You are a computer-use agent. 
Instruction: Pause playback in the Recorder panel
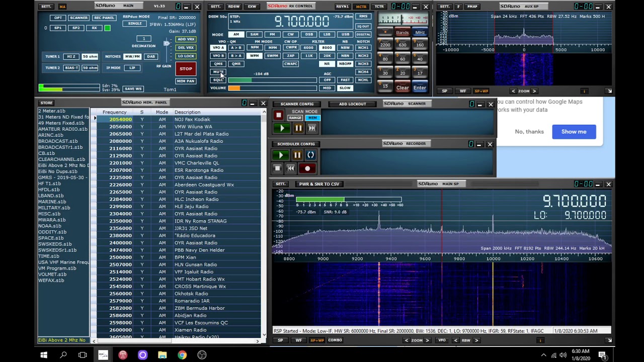pyautogui.click(x=297, y=155)
